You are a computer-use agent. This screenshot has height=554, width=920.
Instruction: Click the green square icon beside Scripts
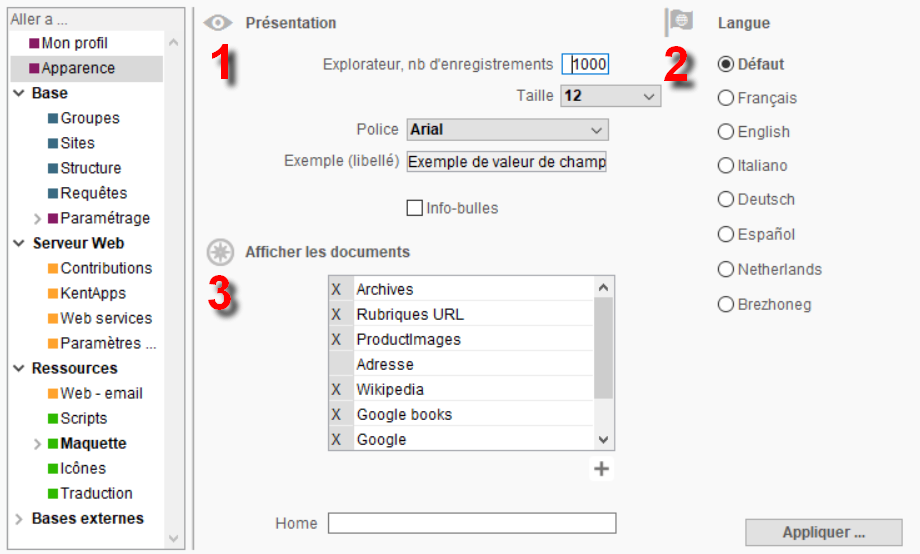coord(53,418)
